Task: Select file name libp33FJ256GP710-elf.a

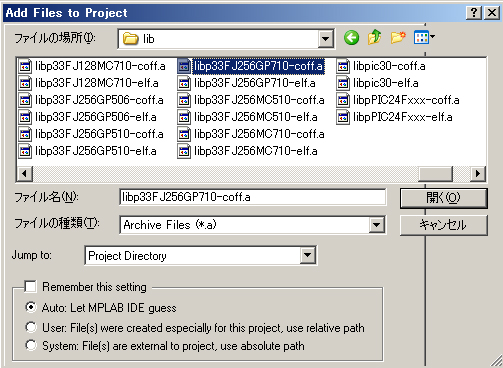Action: (255, 83)
